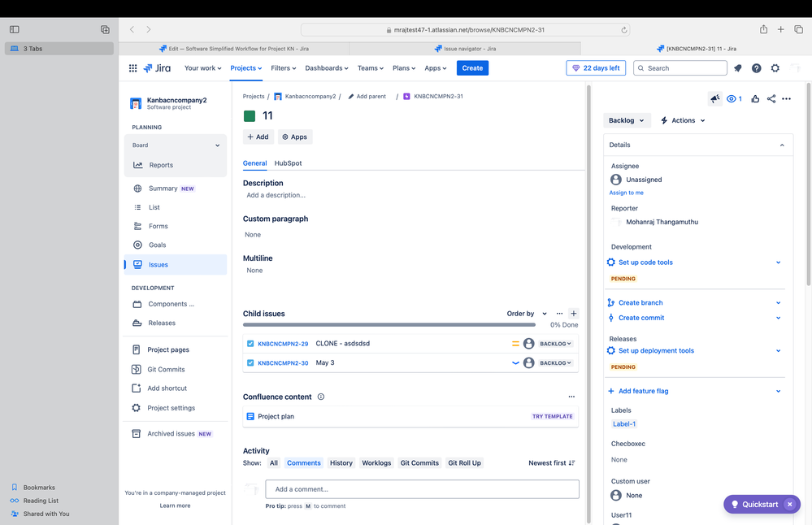812x525 pixels.
Task: Expand Create branch options
Action: tap(778, 303)
